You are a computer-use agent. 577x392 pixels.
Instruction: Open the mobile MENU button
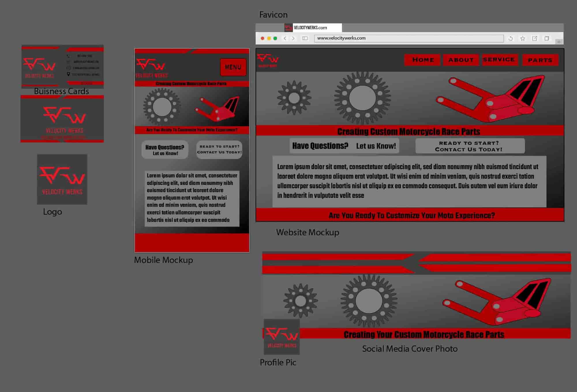[x=233, y=67]
